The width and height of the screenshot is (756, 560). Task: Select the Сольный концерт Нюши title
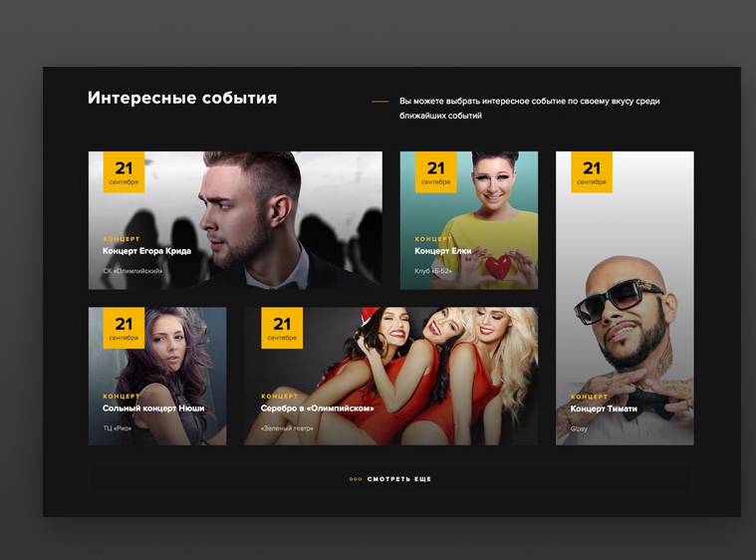click(153, 409)
